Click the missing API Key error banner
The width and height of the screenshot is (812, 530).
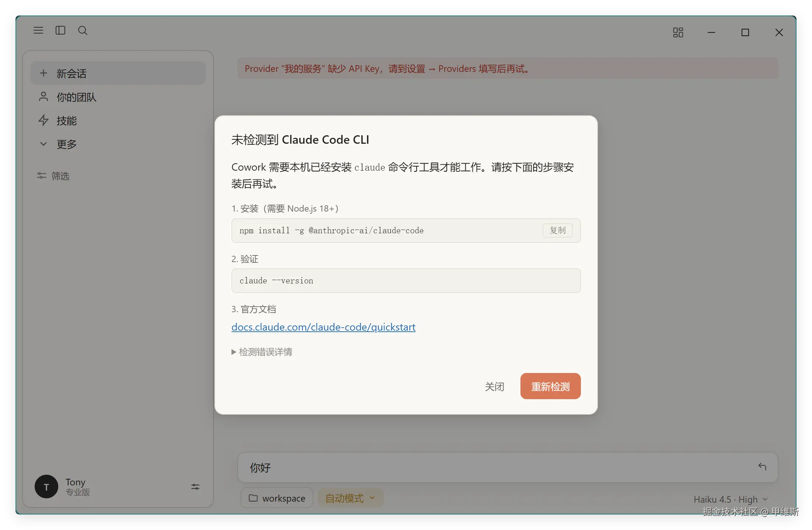508,69
